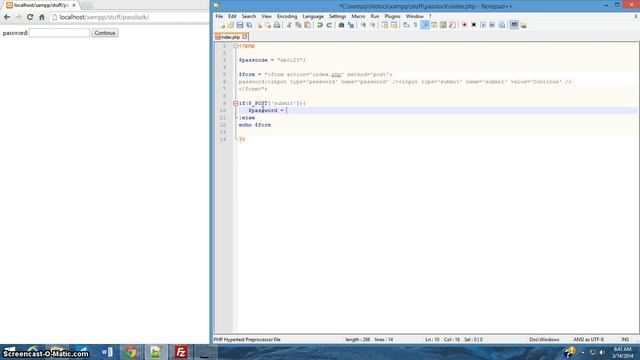Select the index.php document tab
Screen dimensions: 640x360
[x=231, y=37]
